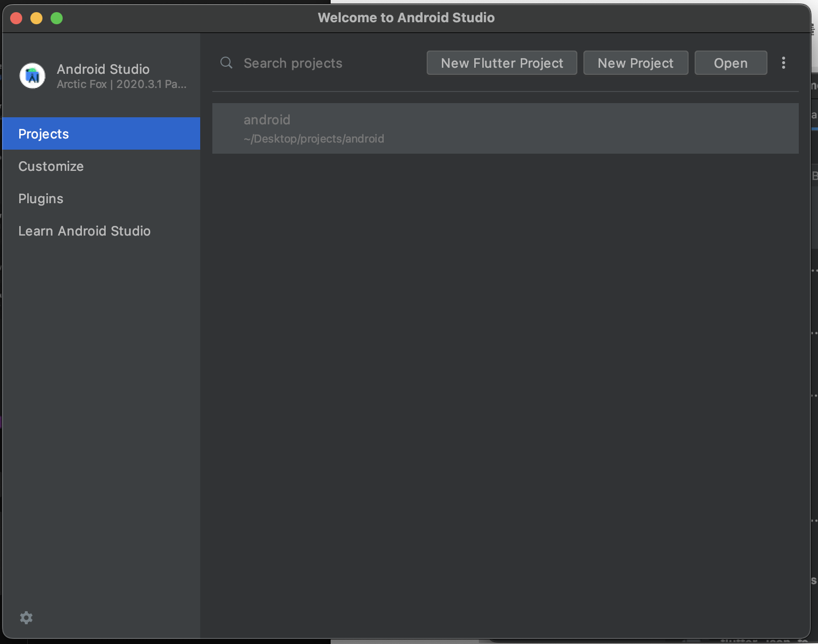Open the recent project named android

click(506, 128)
